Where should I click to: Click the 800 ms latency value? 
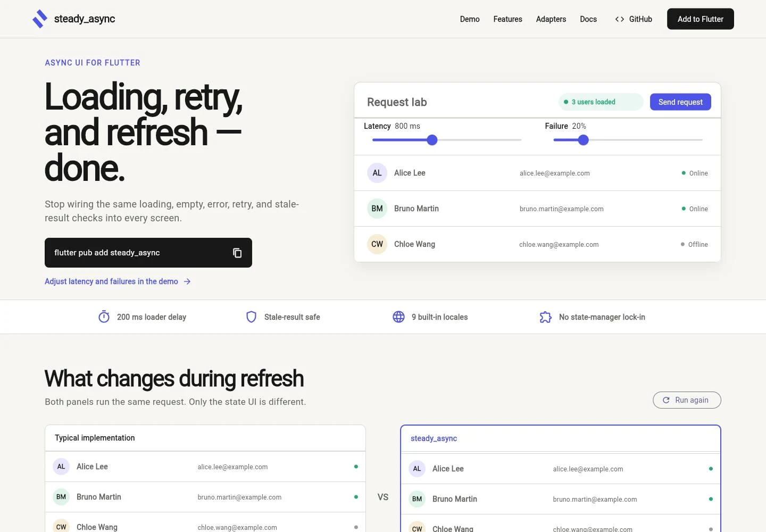407,126
